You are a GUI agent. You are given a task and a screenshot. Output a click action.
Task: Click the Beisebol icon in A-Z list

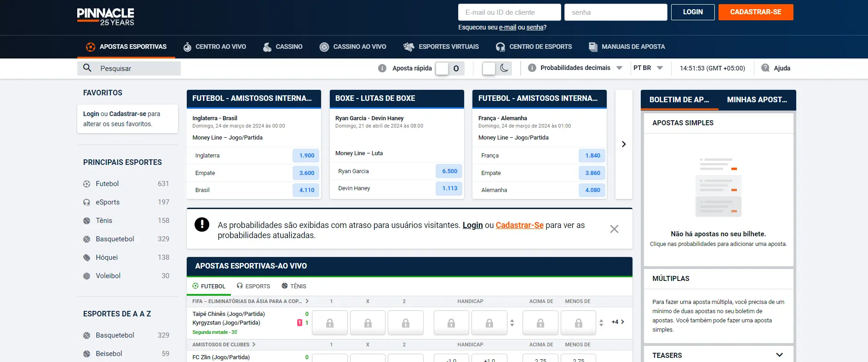pos(86,354)
